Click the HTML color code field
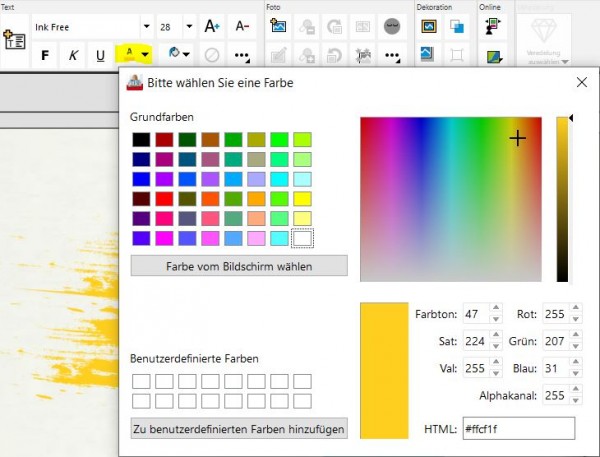Screen dimensions: 600x457 pos(517,428)
